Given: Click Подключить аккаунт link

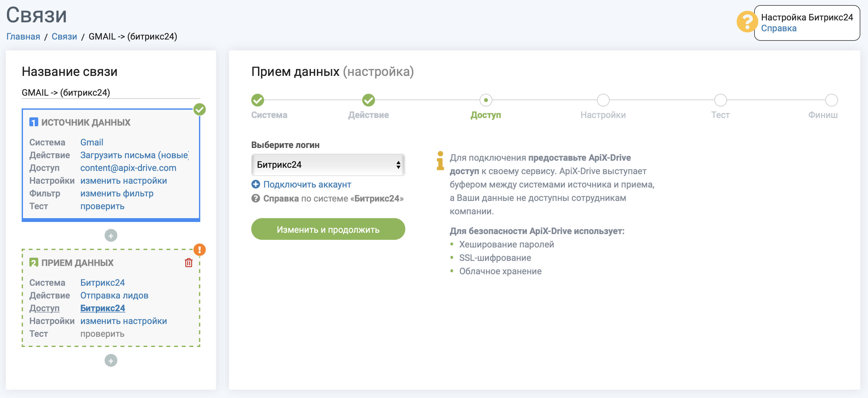Looking at the screenshot, I should 307,184.
